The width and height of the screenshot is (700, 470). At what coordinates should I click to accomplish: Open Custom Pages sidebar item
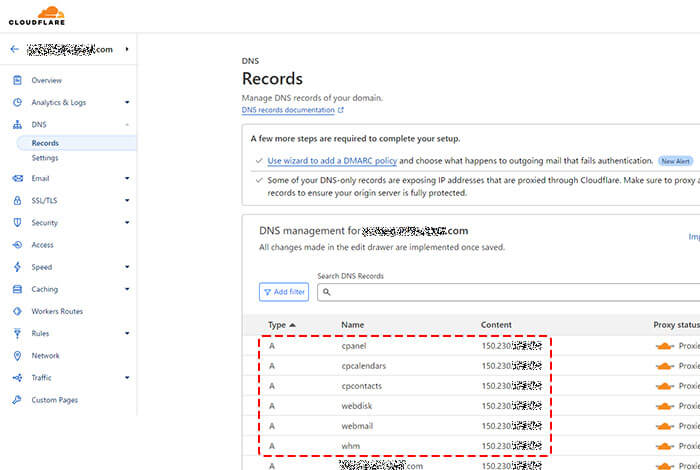(x=54, y=400)
